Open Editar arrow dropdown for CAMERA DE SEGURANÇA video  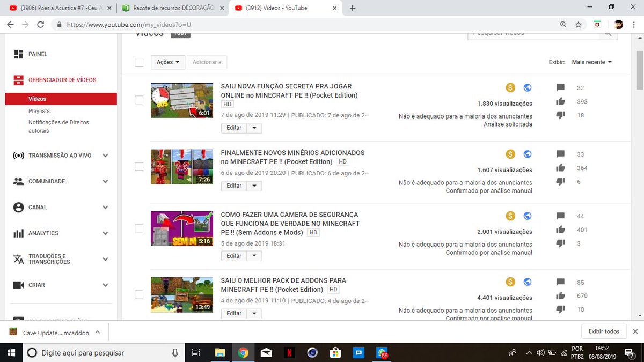point(255,256)
